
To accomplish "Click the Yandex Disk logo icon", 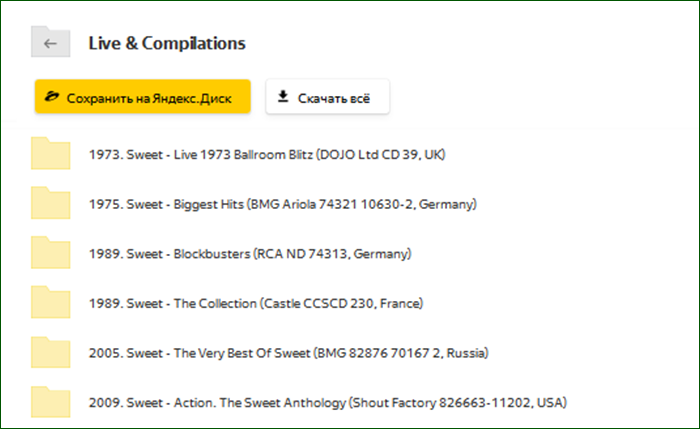I will point(52,98).
